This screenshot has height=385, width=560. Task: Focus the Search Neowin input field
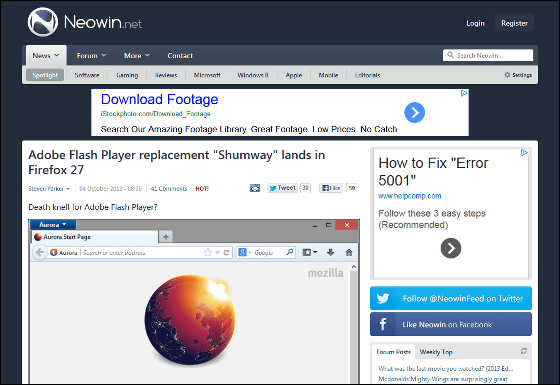point(488,55)
